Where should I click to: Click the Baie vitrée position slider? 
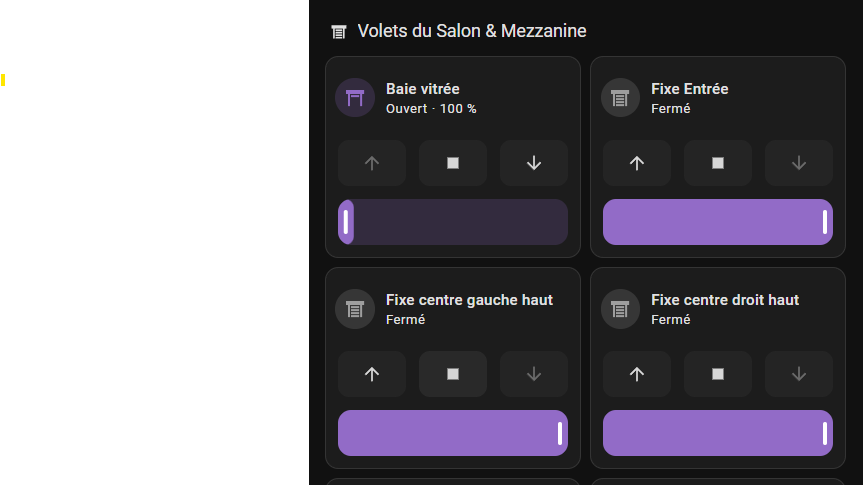[453, 222]
